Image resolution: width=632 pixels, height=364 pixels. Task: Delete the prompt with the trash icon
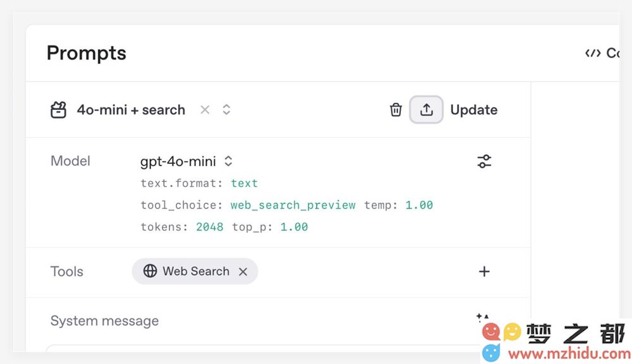point(396,110)
